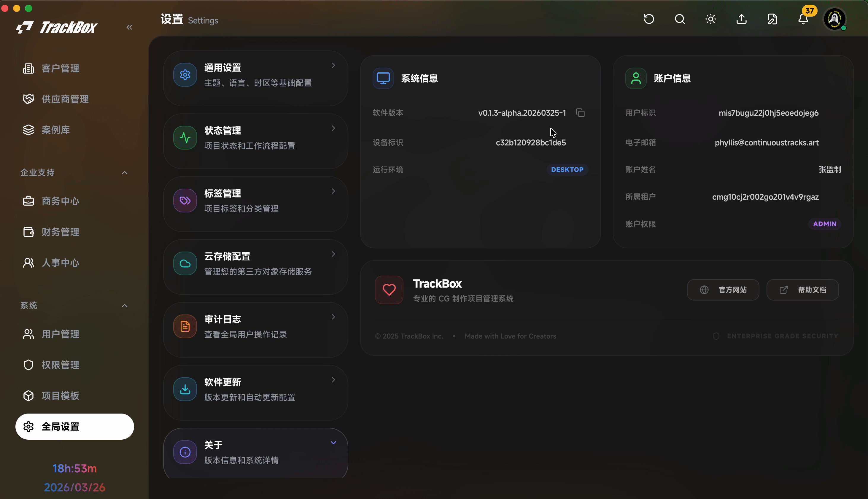The image size is (868, 499).
Task: Expand 通用设置 chevron arrow
Action: click(x=333, y=65)
